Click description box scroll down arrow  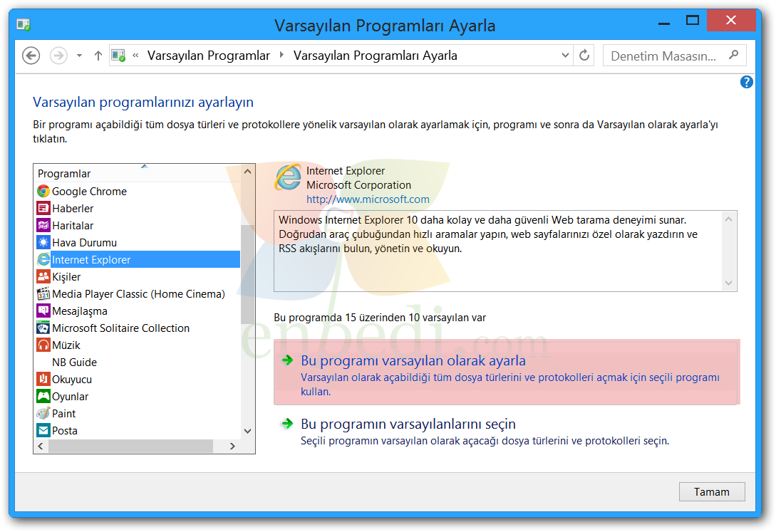pyautogui.click(x=728, y=283)
